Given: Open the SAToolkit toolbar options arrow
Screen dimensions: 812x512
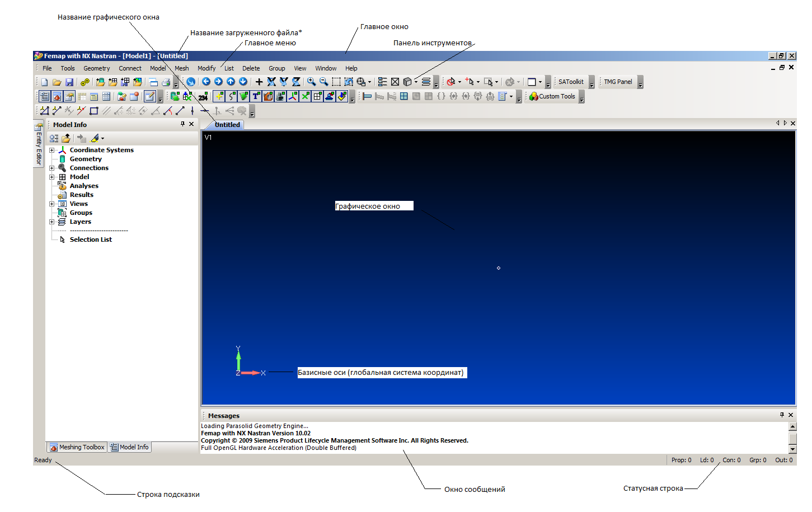Looking at the screenshot, I should [x=592, y=83].
